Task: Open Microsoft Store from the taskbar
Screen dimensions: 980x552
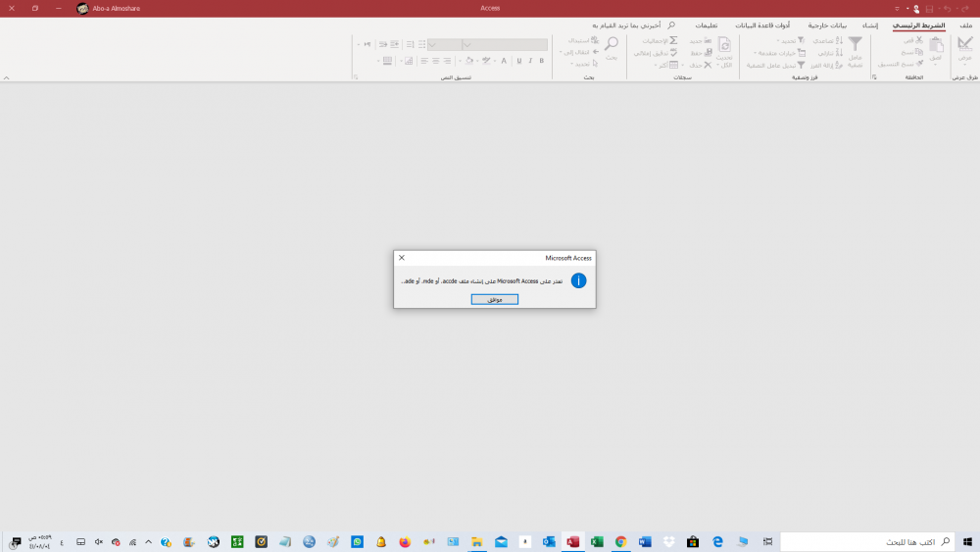Action: coord(693,542)
